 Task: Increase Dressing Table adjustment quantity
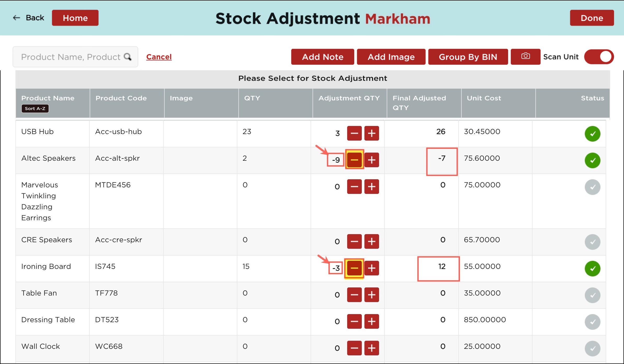371,321
